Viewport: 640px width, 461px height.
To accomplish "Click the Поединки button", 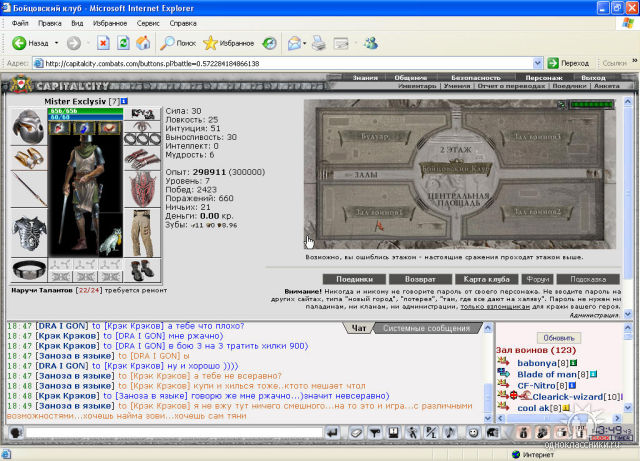I will (x=354, y=279).
